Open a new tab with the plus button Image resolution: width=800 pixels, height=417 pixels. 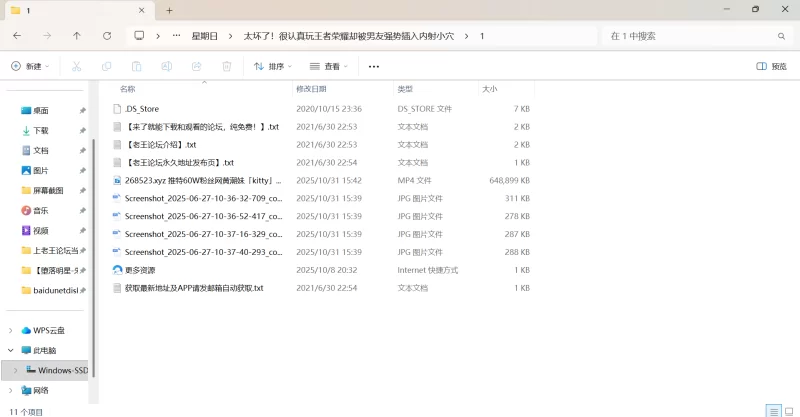[169, 10]
